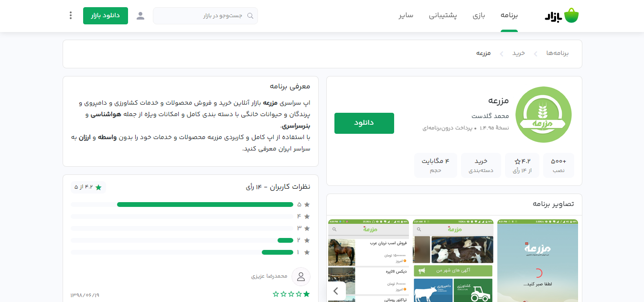The width and height of the screenshot is (644, 302).
Task: Open the three-dot more options menu
Action: [71, 16]
